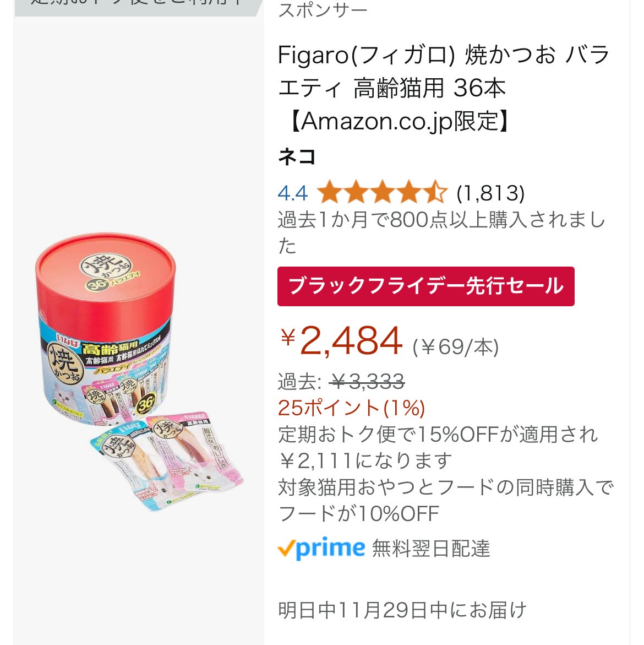Screen dimensions: 644x645
Task: Click the 25ポイント(1%) points text
Action: click(x=351, y=408)
